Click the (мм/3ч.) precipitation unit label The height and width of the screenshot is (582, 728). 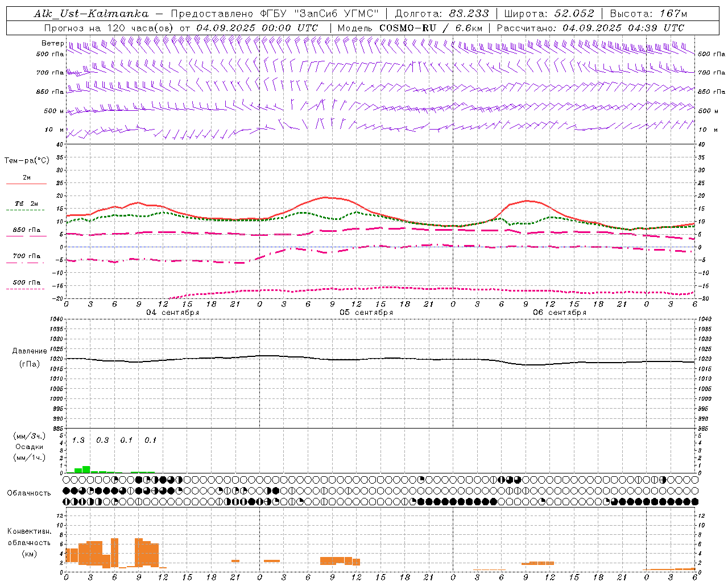[30, 436]
